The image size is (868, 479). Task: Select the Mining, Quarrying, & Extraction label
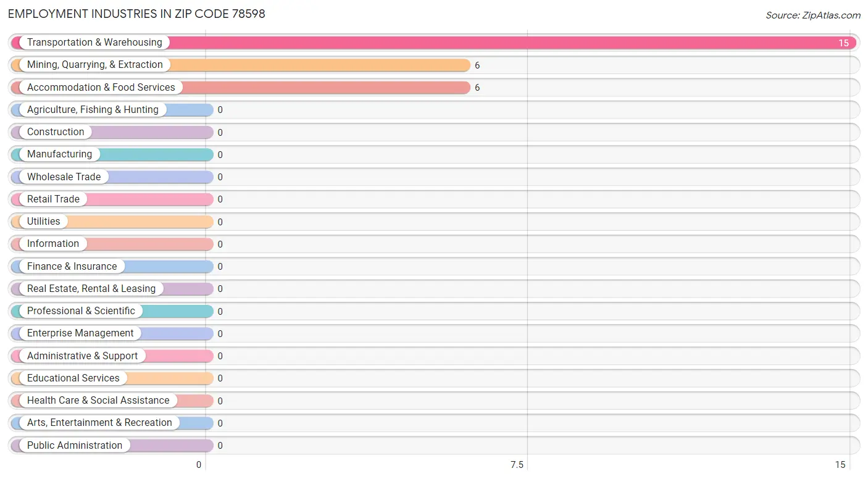[95, 65]
